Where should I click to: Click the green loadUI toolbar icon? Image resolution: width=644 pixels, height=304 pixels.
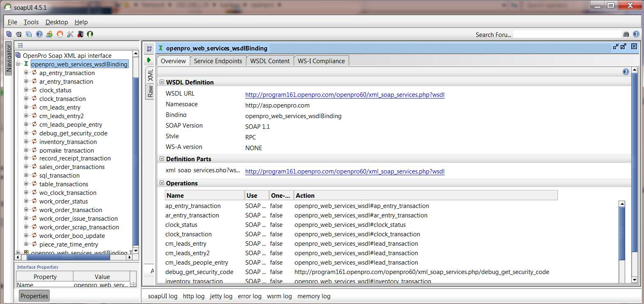tap(90, 34)
